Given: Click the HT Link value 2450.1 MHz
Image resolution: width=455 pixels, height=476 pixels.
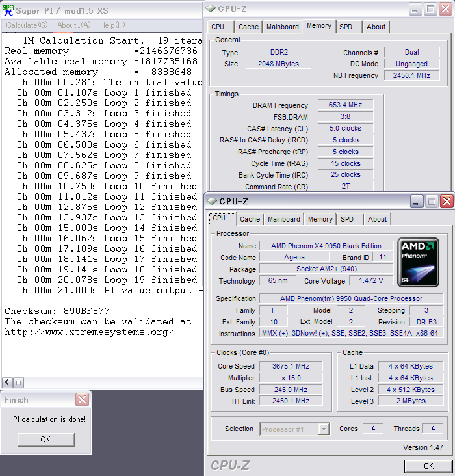Looking at the screenshot, I should (x=291, y=401).
